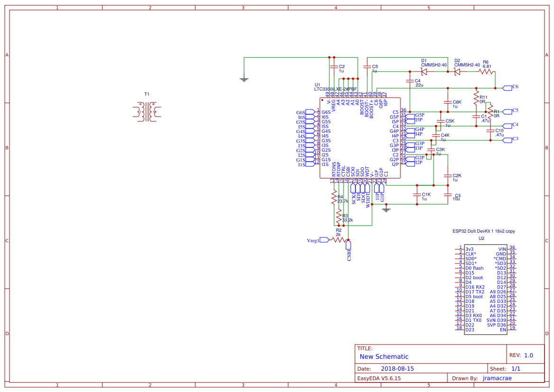Select the T1 transformer symbol

click(147, 112)
